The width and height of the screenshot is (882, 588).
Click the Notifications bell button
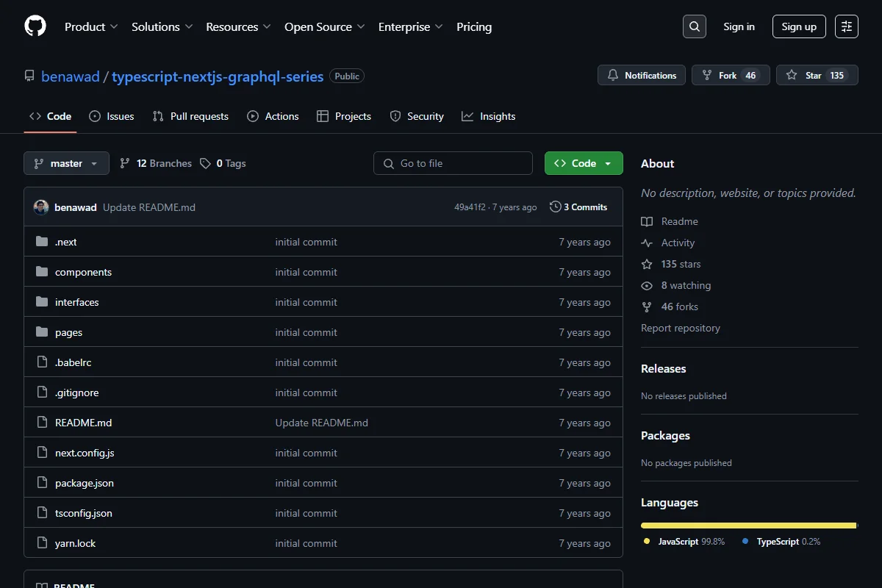click(642, 75)
